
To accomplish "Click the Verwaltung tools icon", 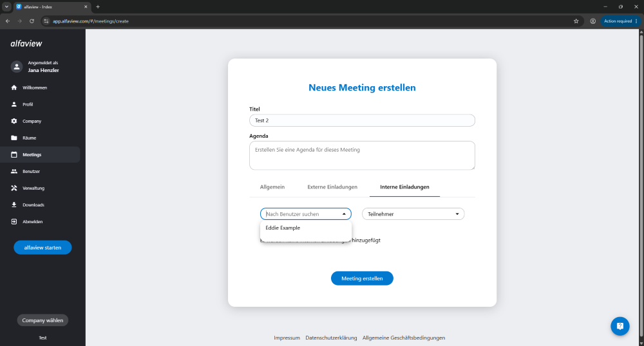I will coord(14,188).
